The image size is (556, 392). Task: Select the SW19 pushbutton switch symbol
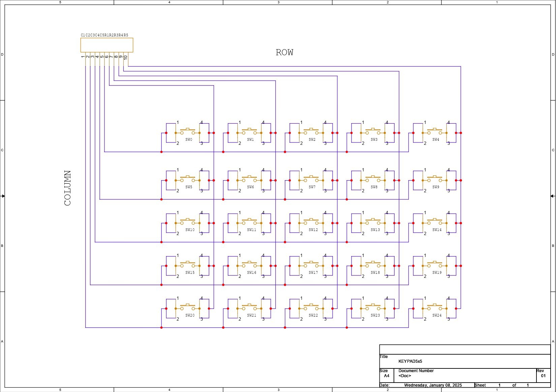coord(435,266)
